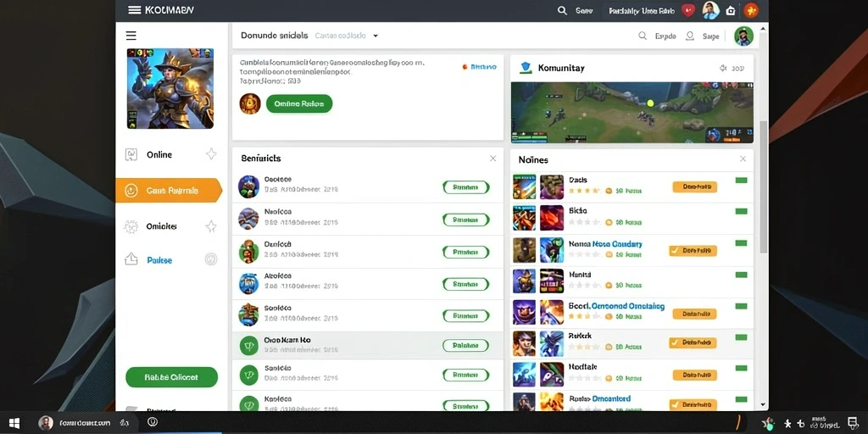The width and height of the screenshot is (868, 434).
Task: Toggle the green status indicator in Nodtale row
Action: pyautogui.click(x=741, y=368)
